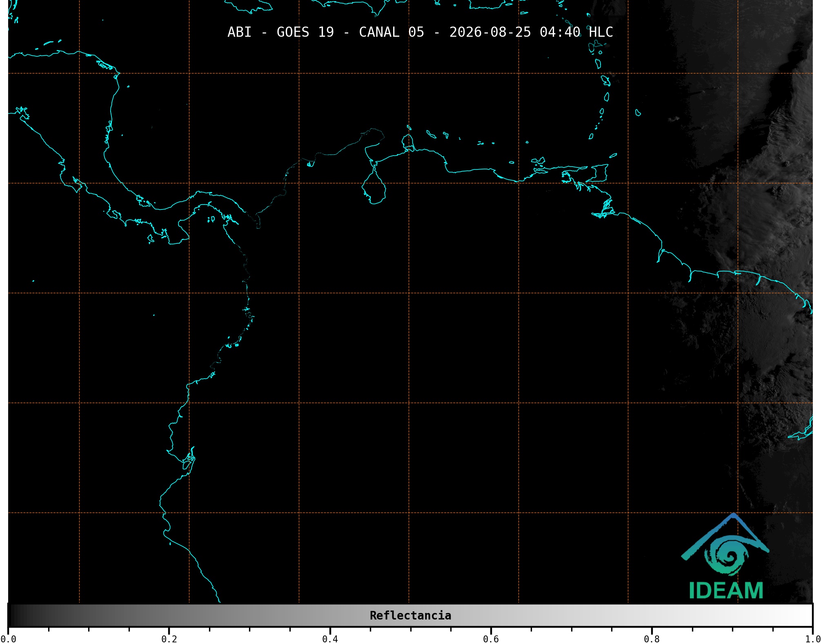
Task: Click the Reflectancia colorbar label
Action: pos(410,615)
